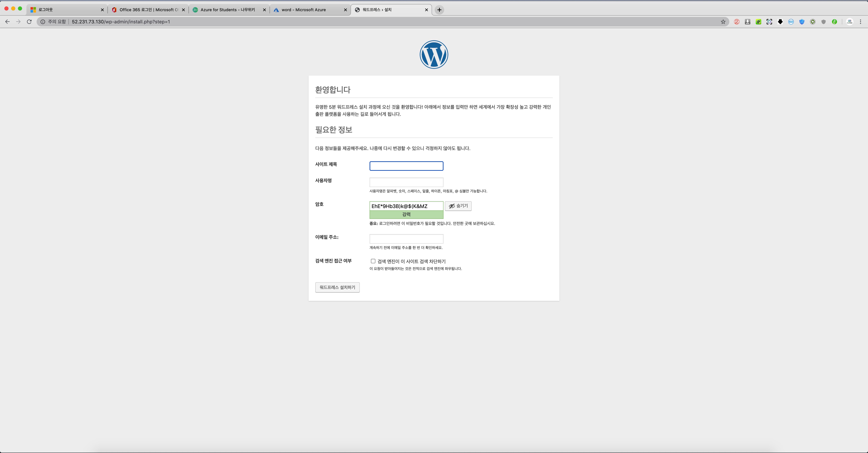View site info next to 주의 요함

[x=43, y=22]
